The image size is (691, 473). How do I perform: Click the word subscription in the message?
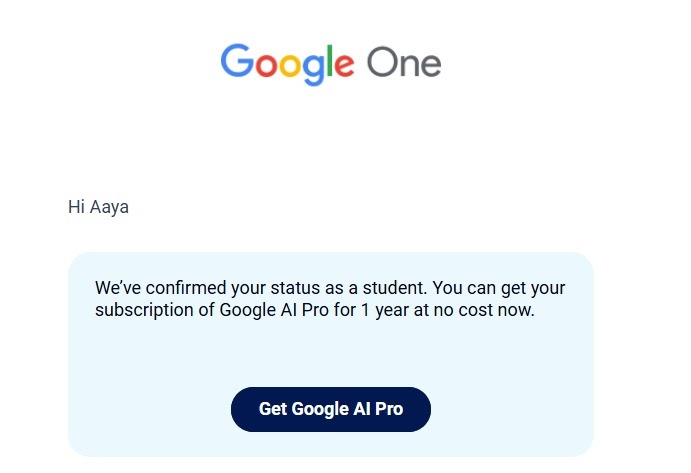tap(144, 310)
